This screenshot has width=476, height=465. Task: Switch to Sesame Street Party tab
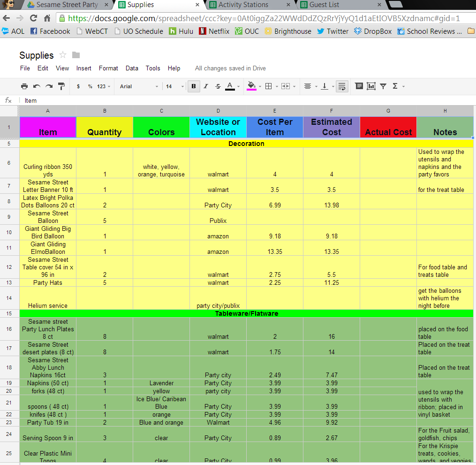tap(67, 5)
